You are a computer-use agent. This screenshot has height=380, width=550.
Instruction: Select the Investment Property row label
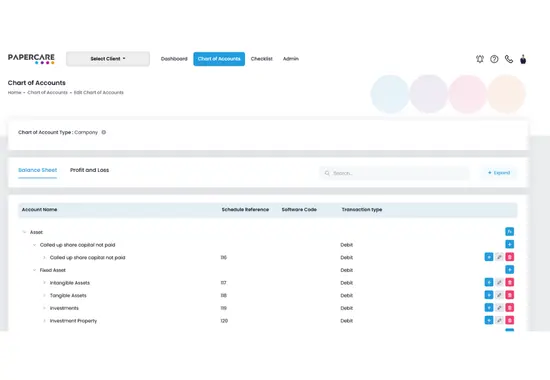[x=73, y=321]
